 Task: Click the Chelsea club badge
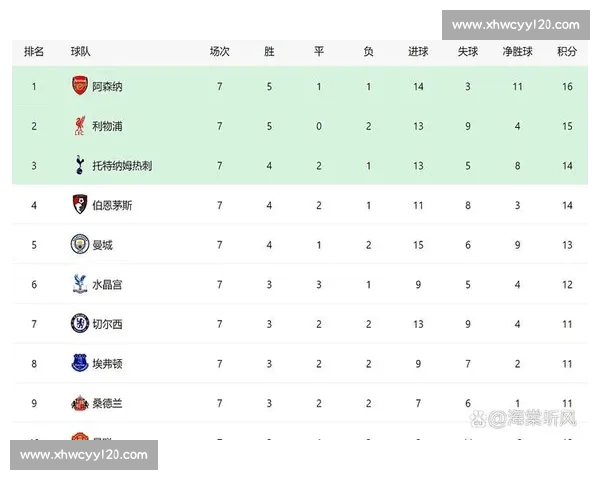click(x=80, y=323)
